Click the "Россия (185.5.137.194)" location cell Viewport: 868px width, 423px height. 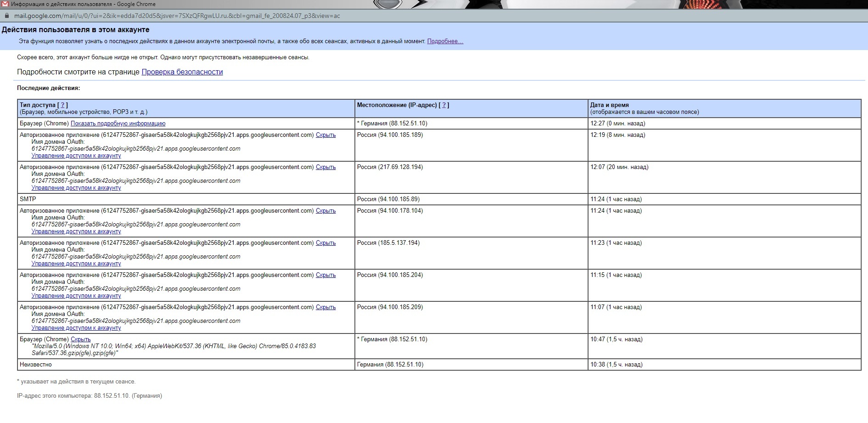point(471,253)
